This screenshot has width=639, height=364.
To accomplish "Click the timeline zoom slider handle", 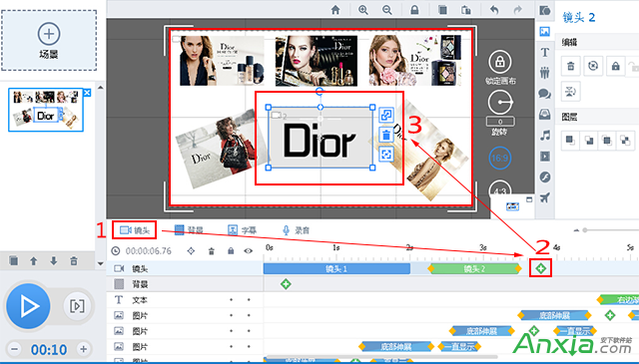I will pos(585,230).
